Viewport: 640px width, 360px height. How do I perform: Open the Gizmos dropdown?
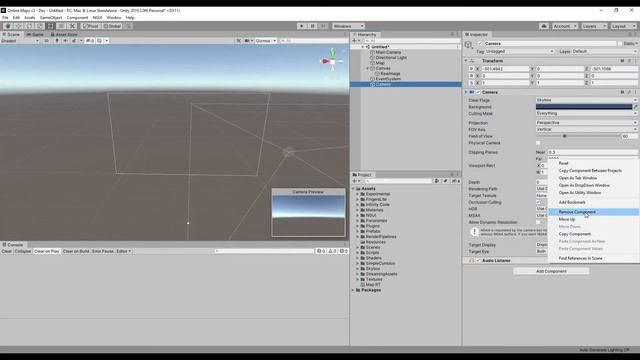point(266,41)
